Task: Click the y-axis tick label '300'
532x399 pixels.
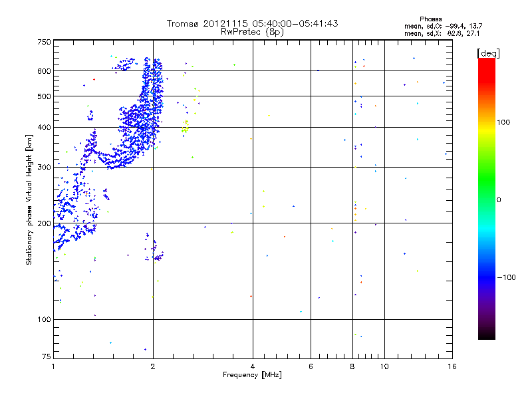Action: tap(44, 168)
